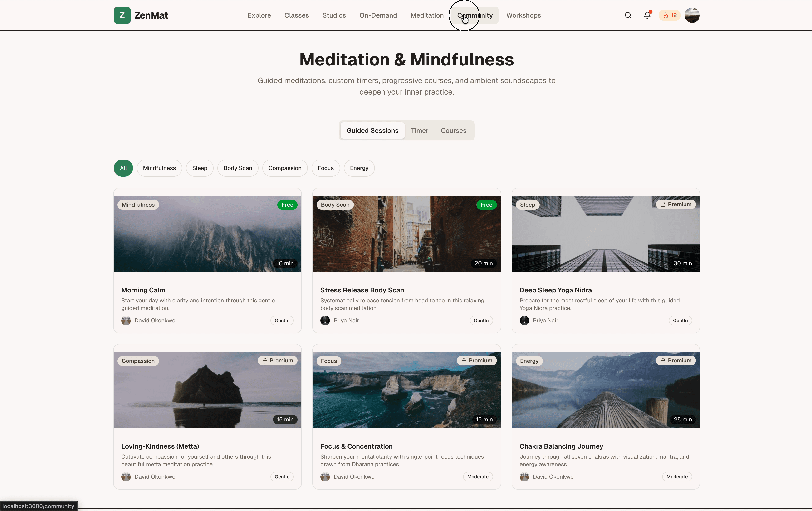
Task: Open the Explore menu item
Action: (x=259, y=15)
